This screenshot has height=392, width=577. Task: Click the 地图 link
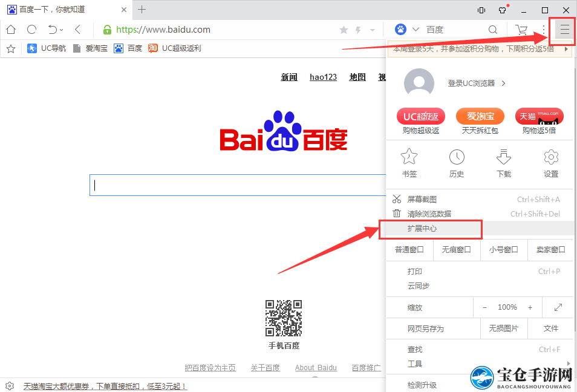tap(357, 77)
